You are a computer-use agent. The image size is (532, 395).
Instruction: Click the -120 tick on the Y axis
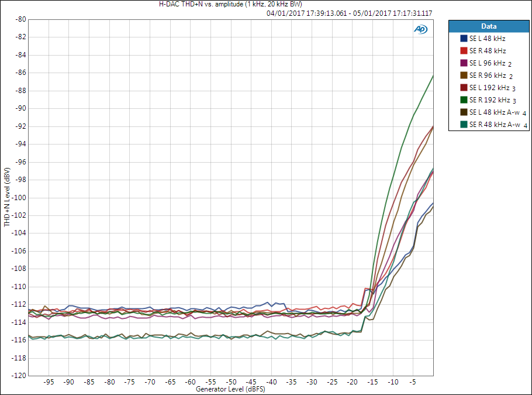19,375
